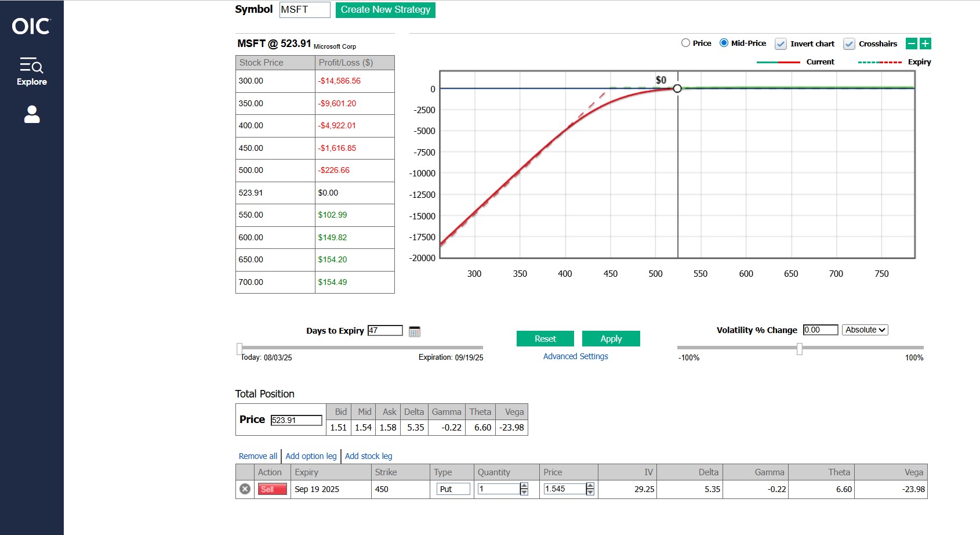The width and height of the screenshot is (980, 535).
Task: Click the $102.99 profit value
Action: (332, 215)
